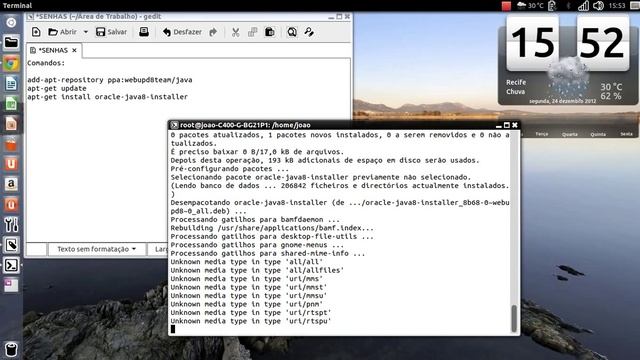
Task: Open Ubuntu Software Center from the launcher
Action: (11, 144)
